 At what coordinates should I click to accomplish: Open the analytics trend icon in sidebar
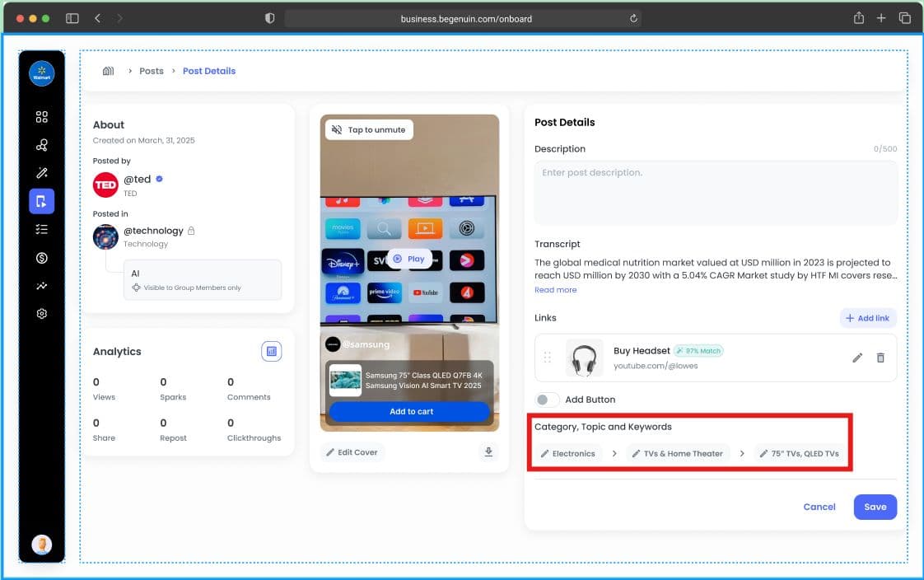(41, 286)
